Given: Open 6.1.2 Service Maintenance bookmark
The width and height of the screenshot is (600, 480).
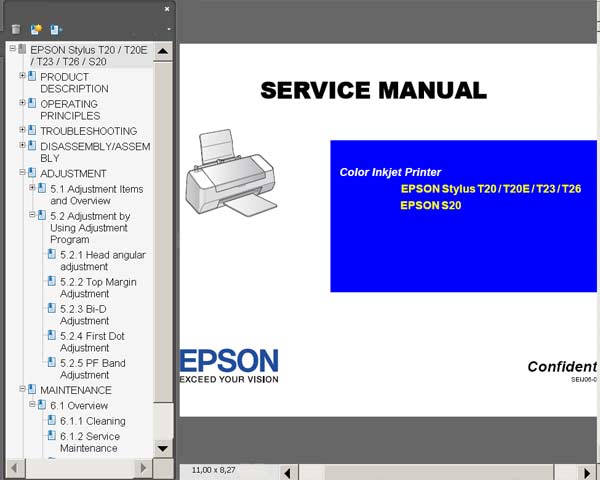Looking at the screenshot, I should (90, 442).
